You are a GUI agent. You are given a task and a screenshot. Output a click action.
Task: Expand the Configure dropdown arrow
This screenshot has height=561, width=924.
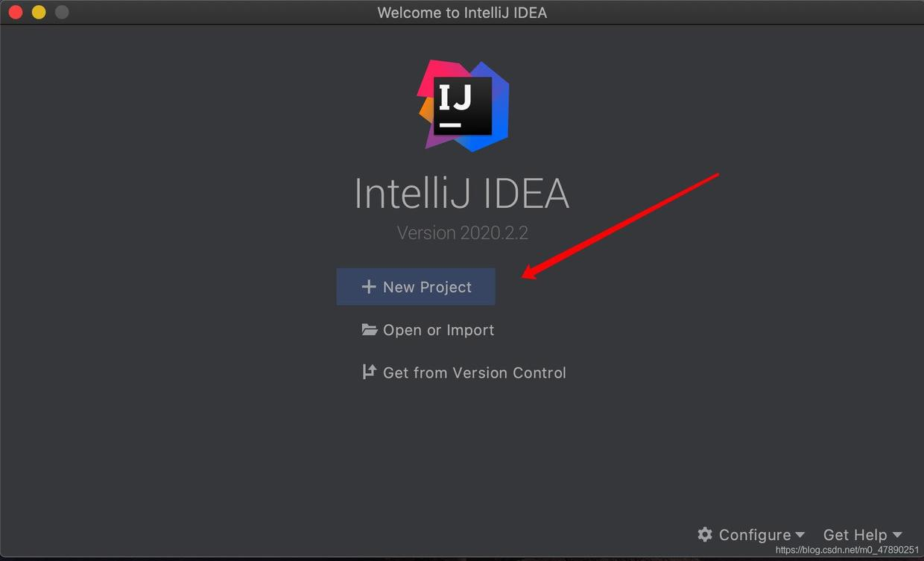point(800,535)
